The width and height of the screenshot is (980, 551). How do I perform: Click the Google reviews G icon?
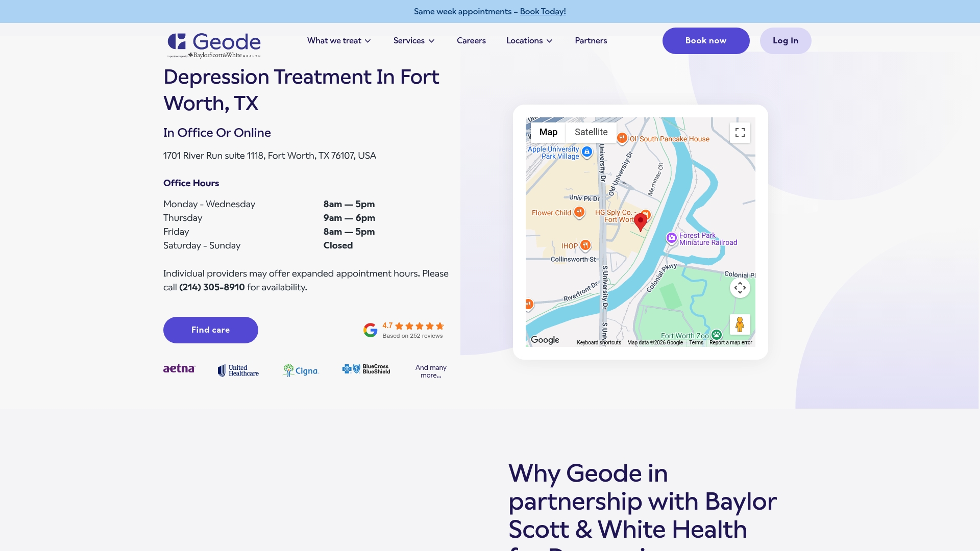[x=371, y=330]
